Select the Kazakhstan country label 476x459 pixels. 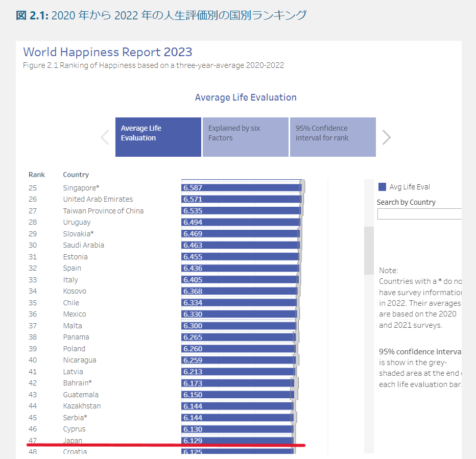82,406
